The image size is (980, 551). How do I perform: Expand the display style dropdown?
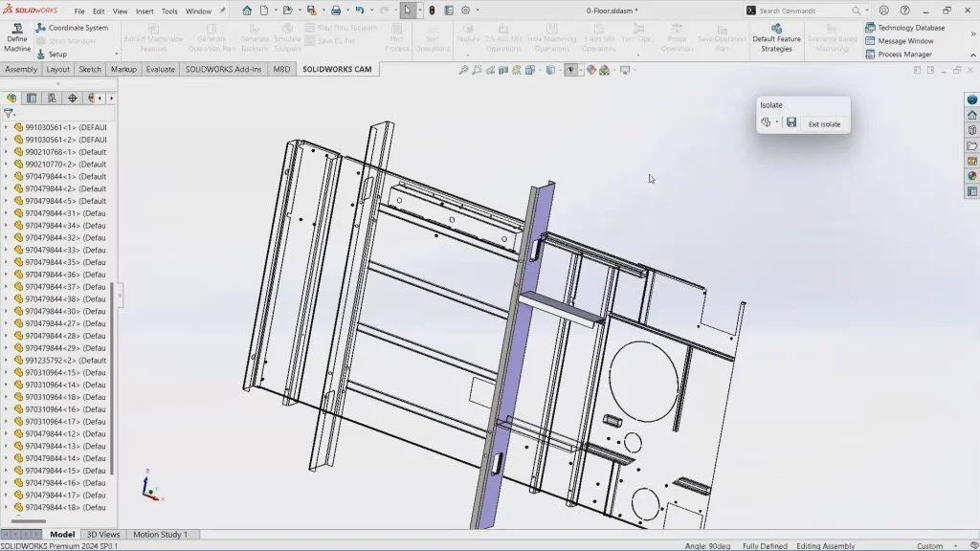point(560,69)
